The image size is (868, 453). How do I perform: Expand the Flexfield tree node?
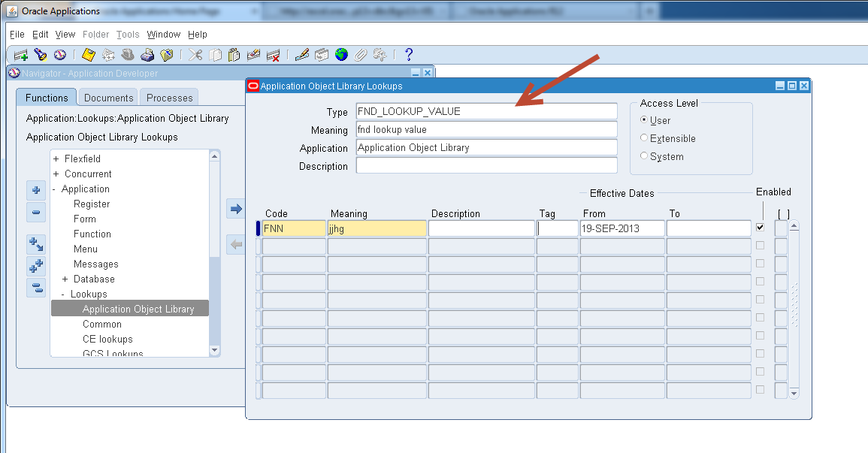pos(56,159)
